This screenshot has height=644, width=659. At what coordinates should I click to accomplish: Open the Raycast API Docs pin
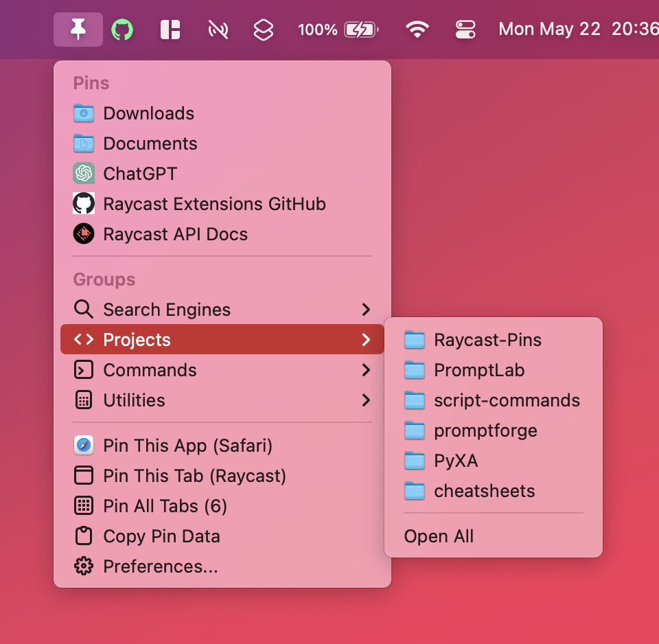175,234
